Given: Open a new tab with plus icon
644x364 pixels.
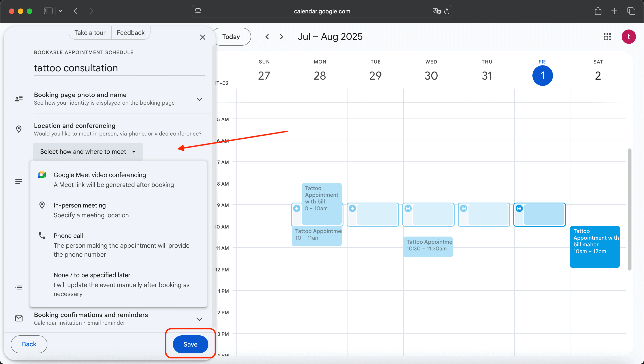Looking at the screenshot, I should click(614, 11).
